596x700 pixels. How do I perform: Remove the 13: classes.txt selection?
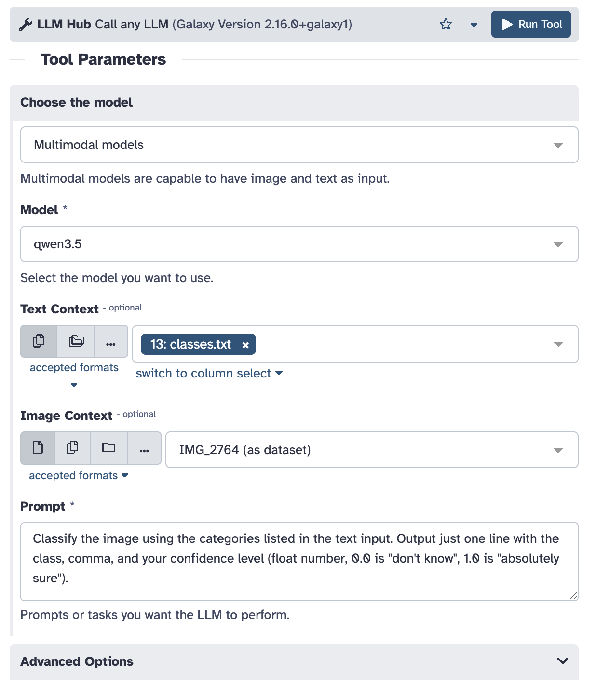tap(245, 345)
